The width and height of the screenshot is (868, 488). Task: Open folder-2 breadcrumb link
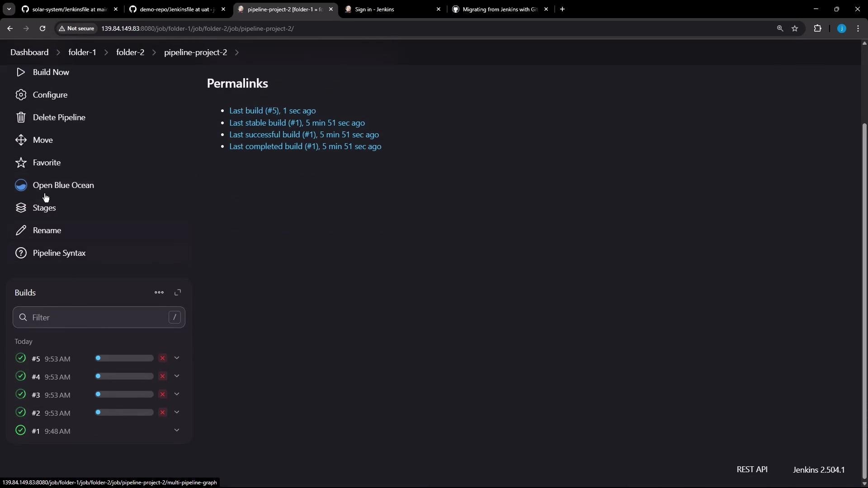click(130, 52)
